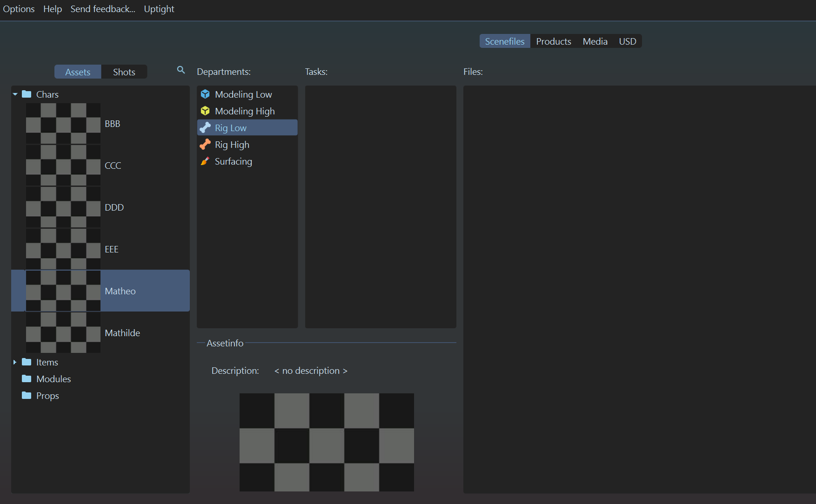This screenshot has height=504, width=816.
Task: Click the Assetinfo preview image
Action: click(327, 442)
